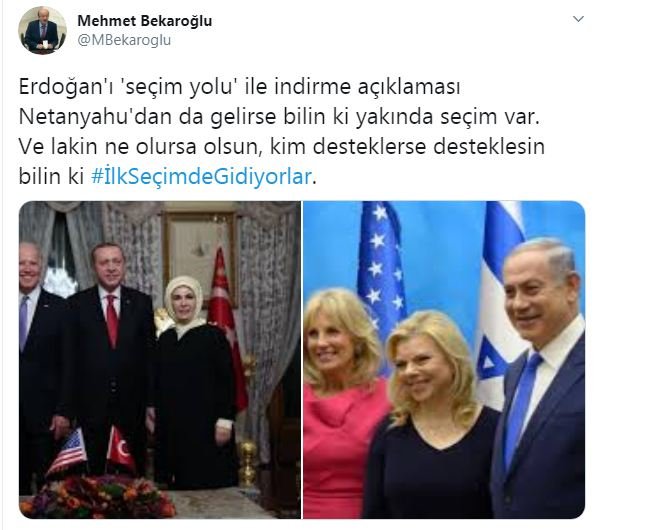Click the small desk flags in left photo
Image resolution: width=670 pixels, height=530 pixels.
(x=92, y=449)
